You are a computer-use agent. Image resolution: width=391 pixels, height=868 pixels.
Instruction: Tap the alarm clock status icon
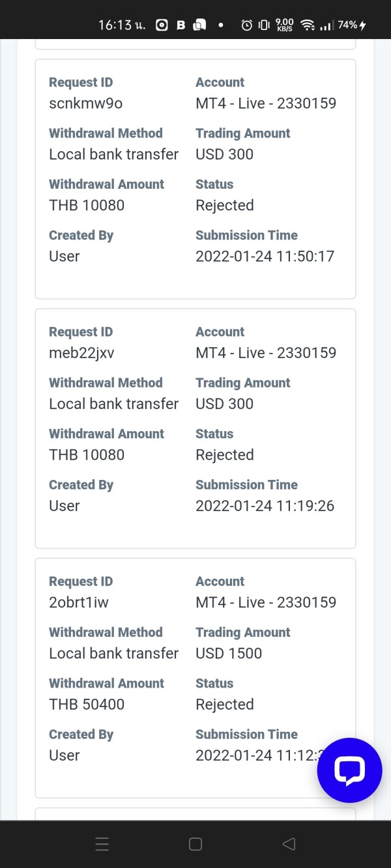[247, 25]
